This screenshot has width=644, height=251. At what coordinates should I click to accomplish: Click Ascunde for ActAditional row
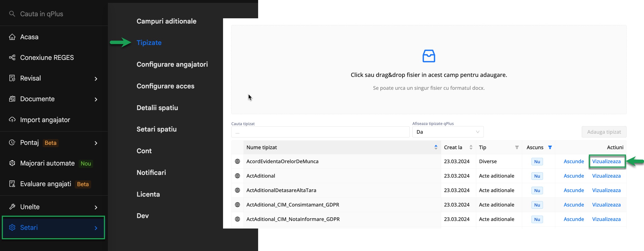tap(574, 176)
